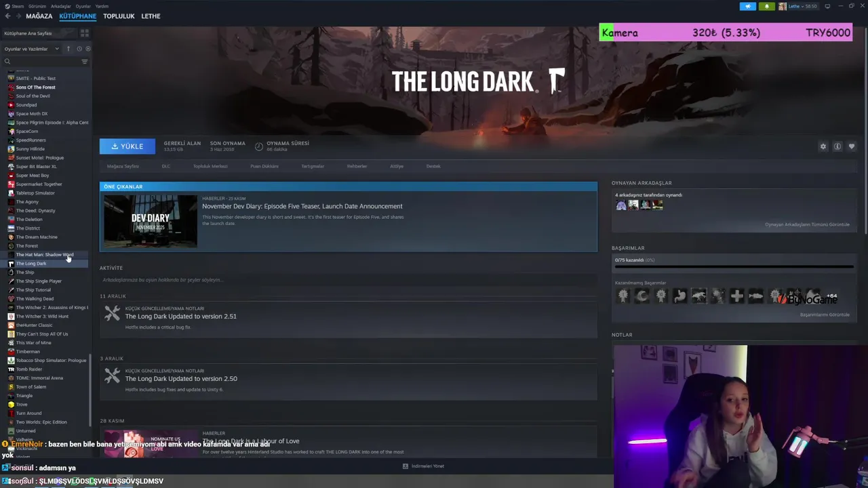Open the announcements megaphone button
This screenshot has width=868, height=488.
[747, 6]
